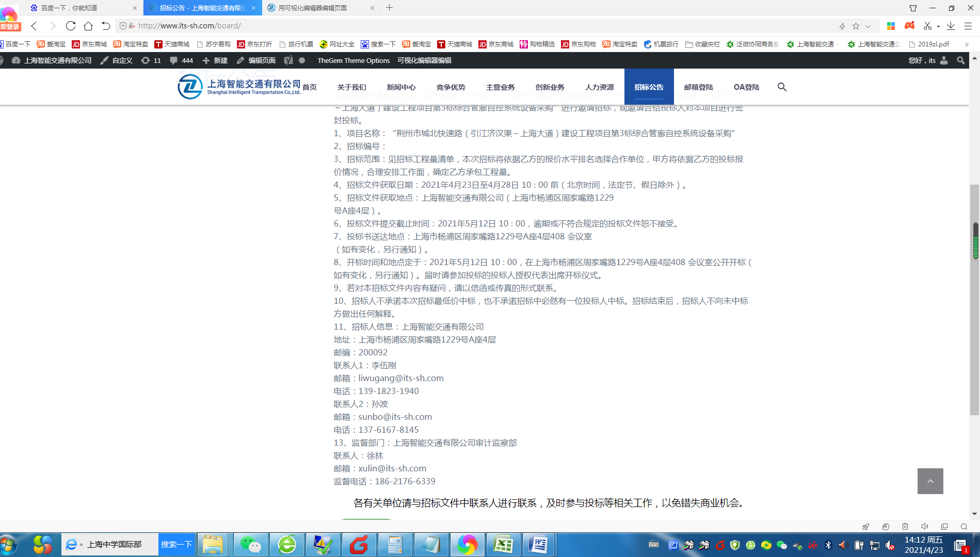
Task: Toggle system volume speaker in tray
Action: (x=843, y=545)
